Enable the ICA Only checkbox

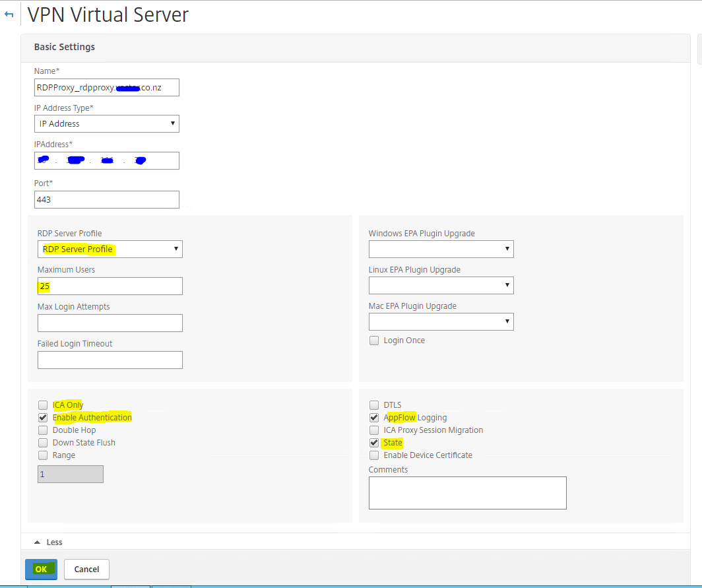pos(43,405)
